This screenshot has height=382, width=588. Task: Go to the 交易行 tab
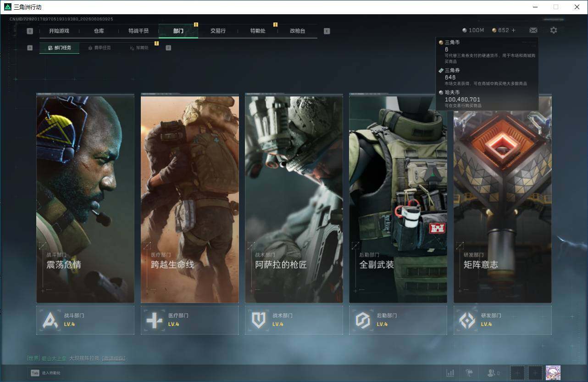coord(218,31)
